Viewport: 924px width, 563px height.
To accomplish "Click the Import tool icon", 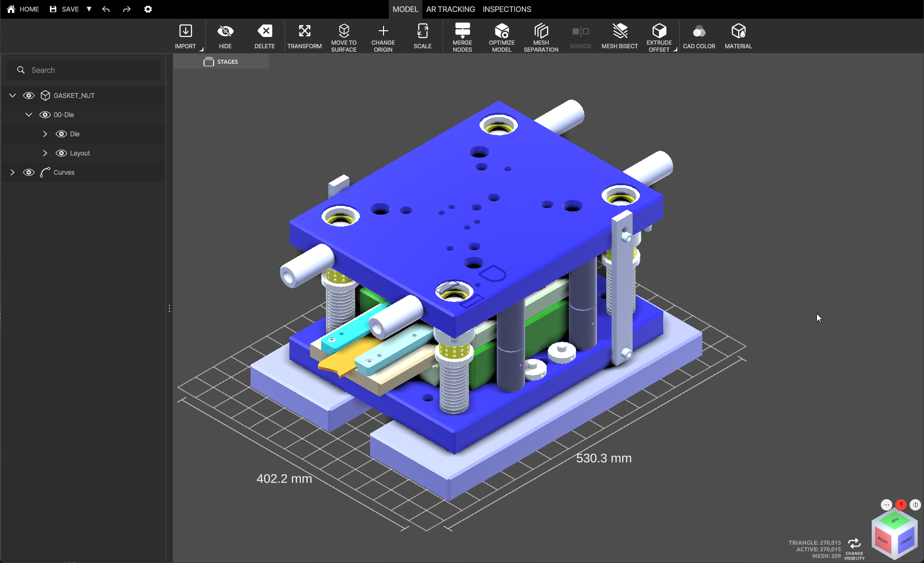I will pyautogui.click(x=185, y=32).
